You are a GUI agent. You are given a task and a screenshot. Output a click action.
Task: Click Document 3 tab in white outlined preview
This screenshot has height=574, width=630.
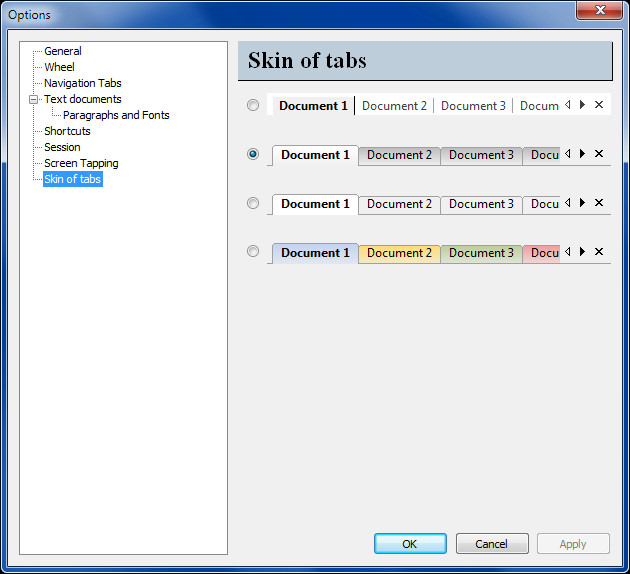click(x=481, y=204)
